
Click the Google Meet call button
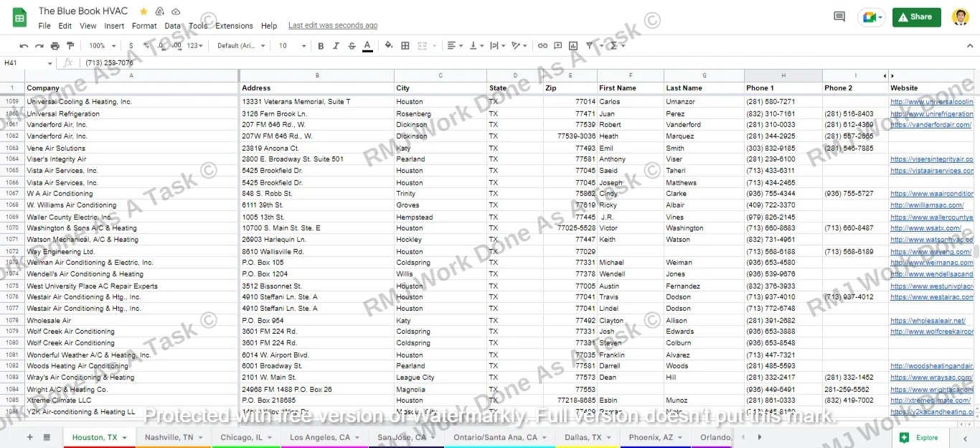pos(872,17)
